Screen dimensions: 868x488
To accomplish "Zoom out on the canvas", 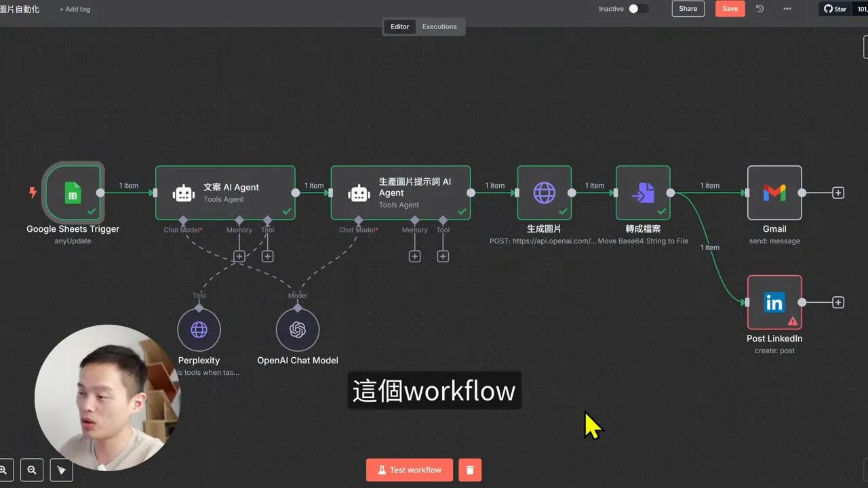I will (32, 470).
